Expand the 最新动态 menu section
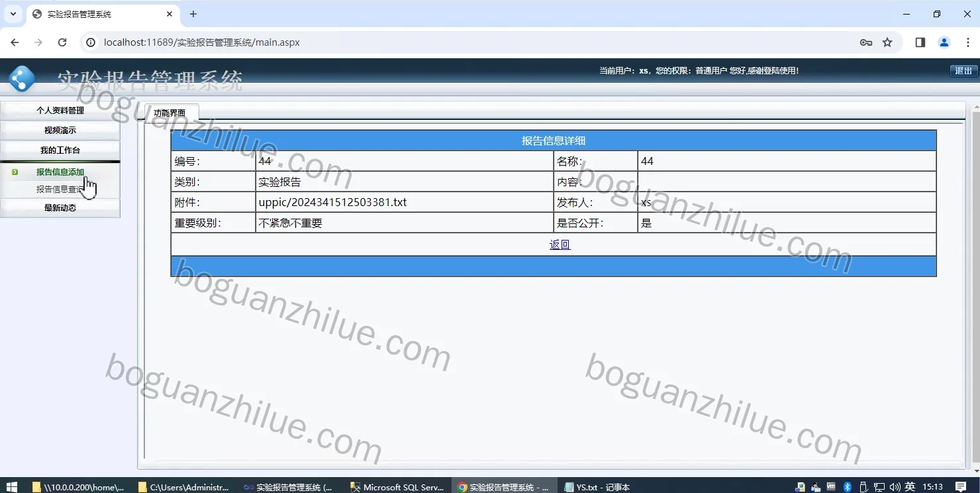 click(x=60, y=208)
